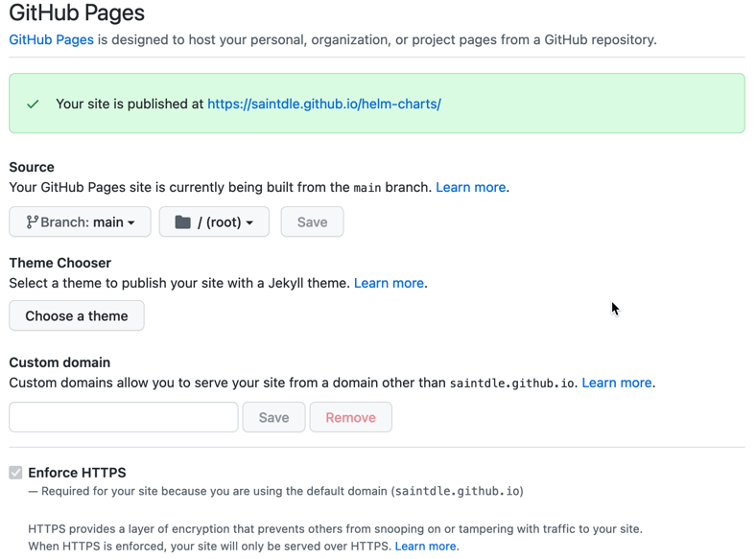Click the GitHub Pages link in description
This screenshot has height=559, width=756.
[x=51, y=39]
